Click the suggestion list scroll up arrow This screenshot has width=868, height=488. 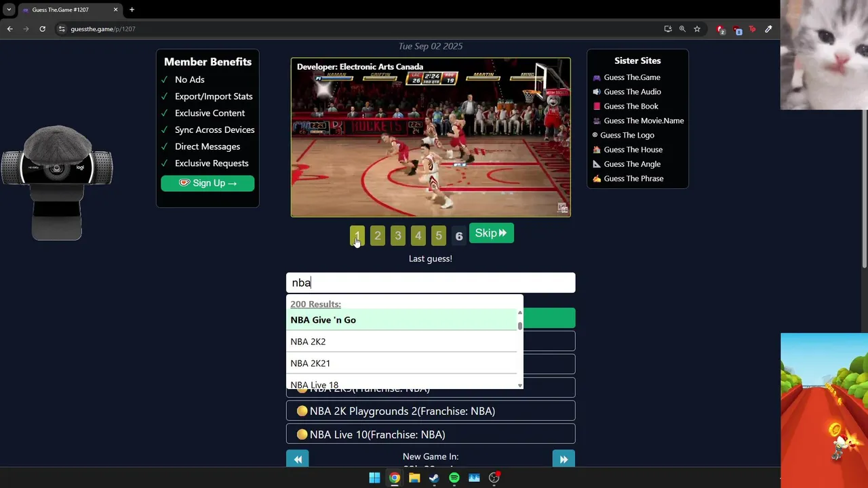coord(520,312)
